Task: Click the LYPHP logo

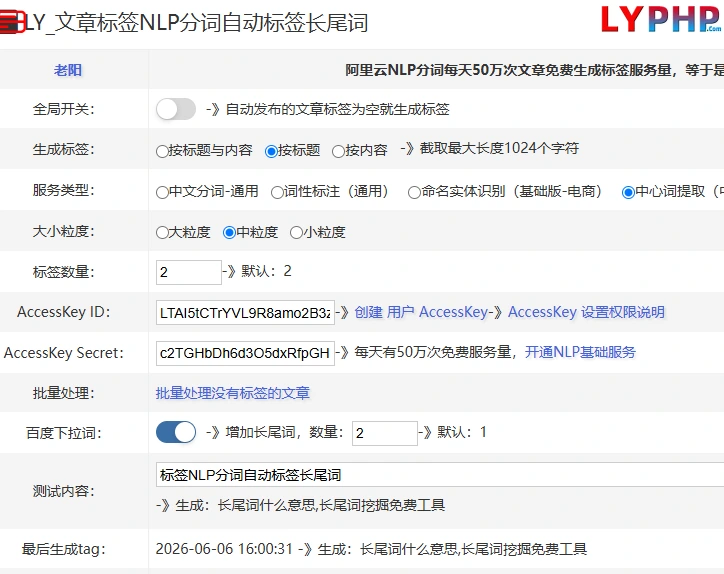Action: point(661,19)
